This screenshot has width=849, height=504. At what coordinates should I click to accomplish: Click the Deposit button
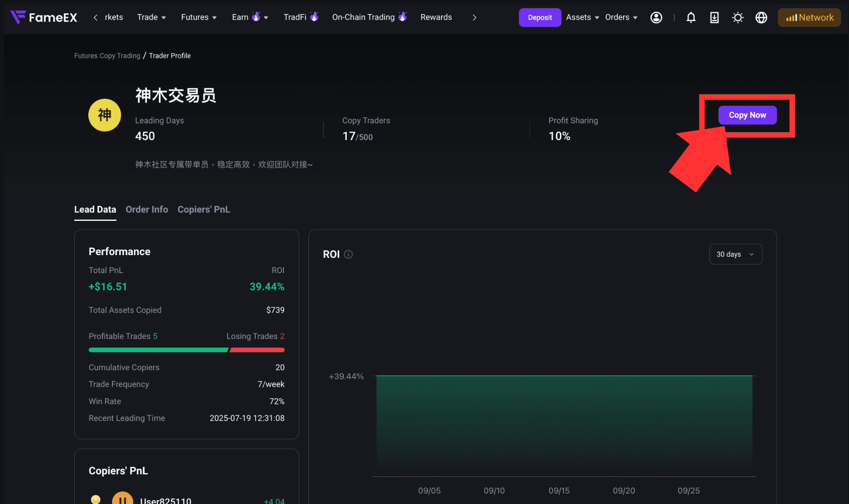[540, 17]
